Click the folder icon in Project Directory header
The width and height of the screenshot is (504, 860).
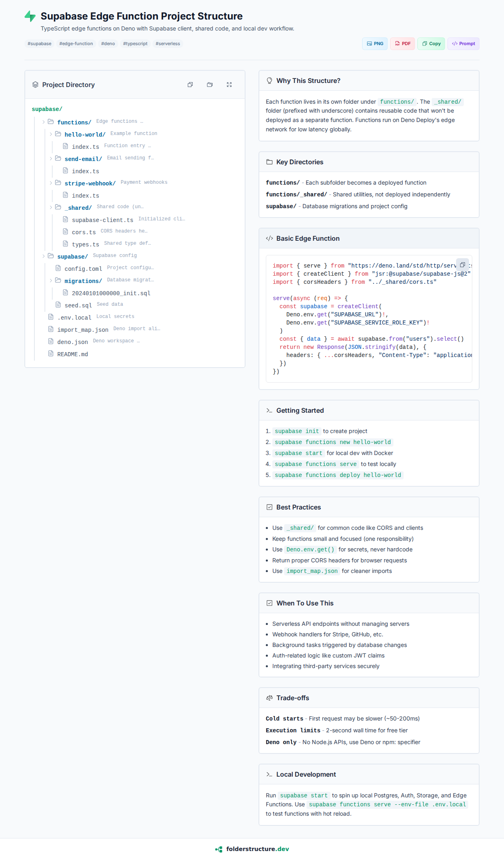(210, 85)
